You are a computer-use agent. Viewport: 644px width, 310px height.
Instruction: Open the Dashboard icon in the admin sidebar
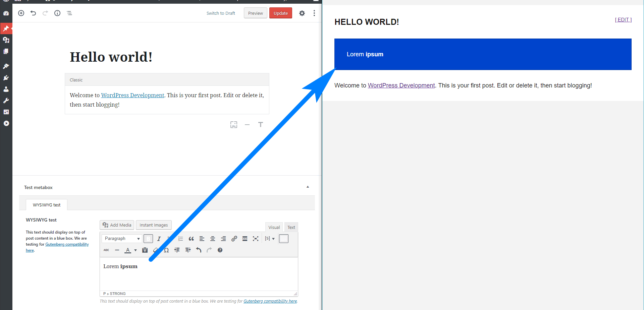[x=6, y=13]
